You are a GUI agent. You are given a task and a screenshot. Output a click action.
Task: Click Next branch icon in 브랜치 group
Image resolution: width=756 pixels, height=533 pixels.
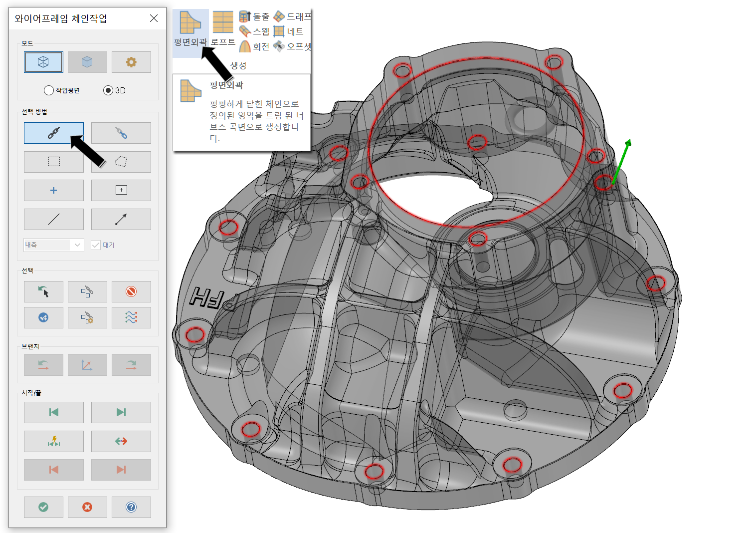click(x=131, y=365)
